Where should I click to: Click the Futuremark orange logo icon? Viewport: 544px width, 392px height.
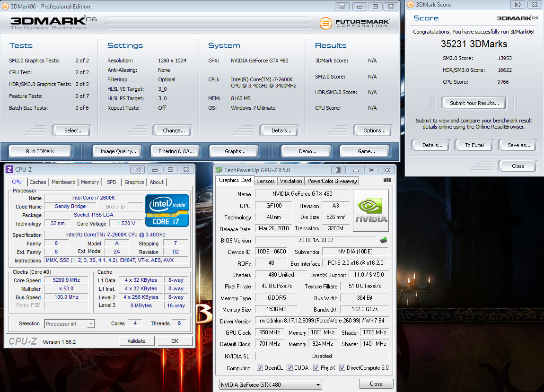pyautogui.click(x=325, y=23)
